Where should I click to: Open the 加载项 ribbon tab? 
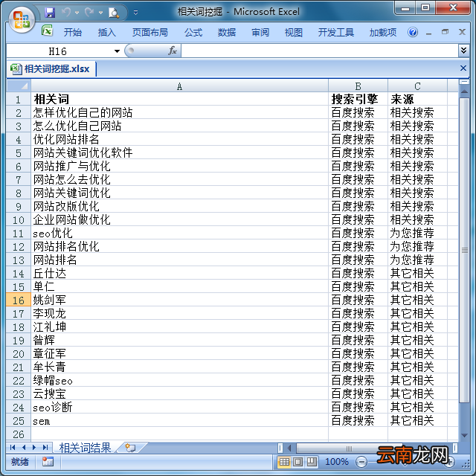382,32
